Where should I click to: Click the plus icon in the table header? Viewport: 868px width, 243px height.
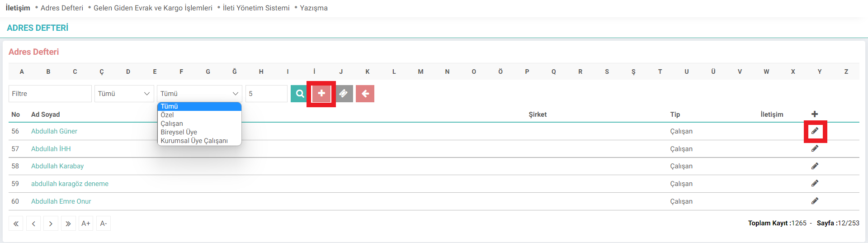[815, 114]
